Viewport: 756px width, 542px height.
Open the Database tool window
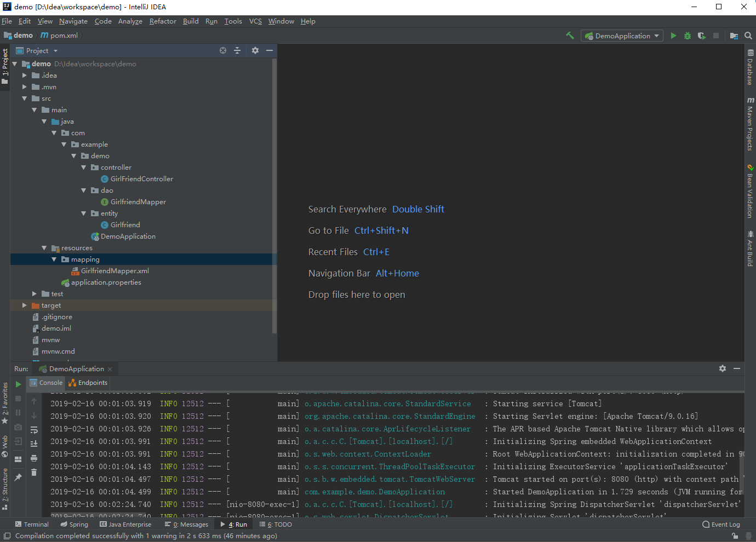pos(750,67)
